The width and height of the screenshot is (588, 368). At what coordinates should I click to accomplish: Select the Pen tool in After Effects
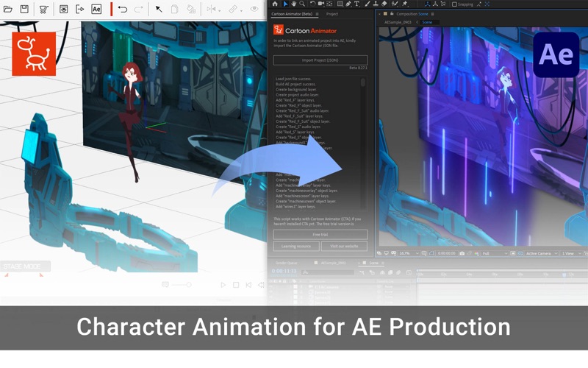tap(348, 4)
